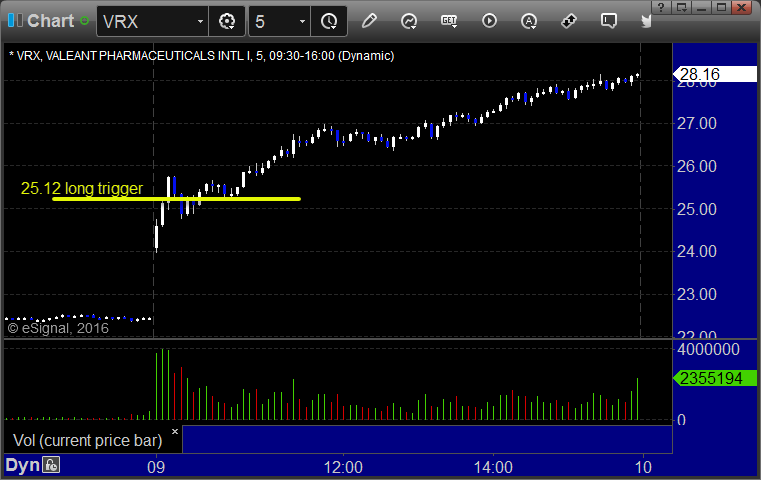Screen dimensions: 761x480
Task: Click the linking bars icon beside Chart
Action: [16, 20]
